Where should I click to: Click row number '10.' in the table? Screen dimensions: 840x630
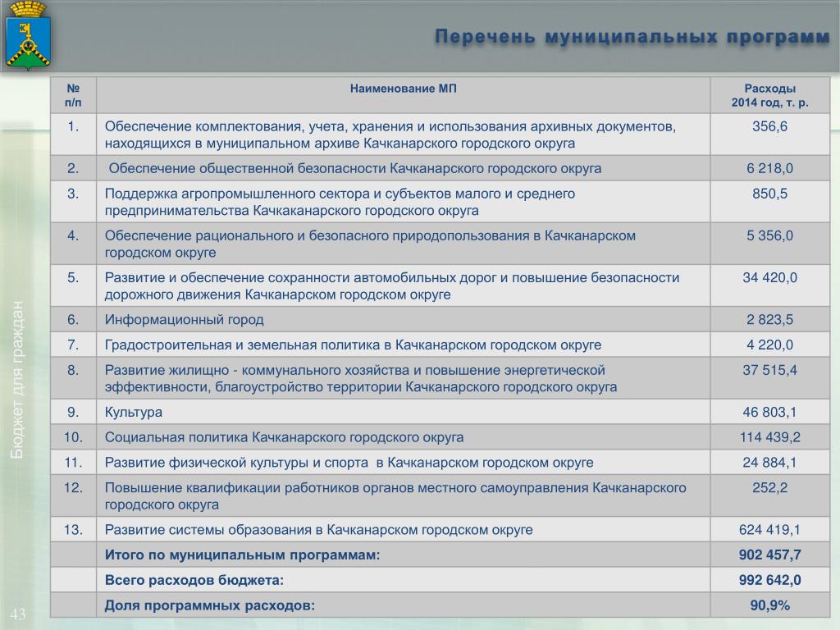click(x=73, y=437)
